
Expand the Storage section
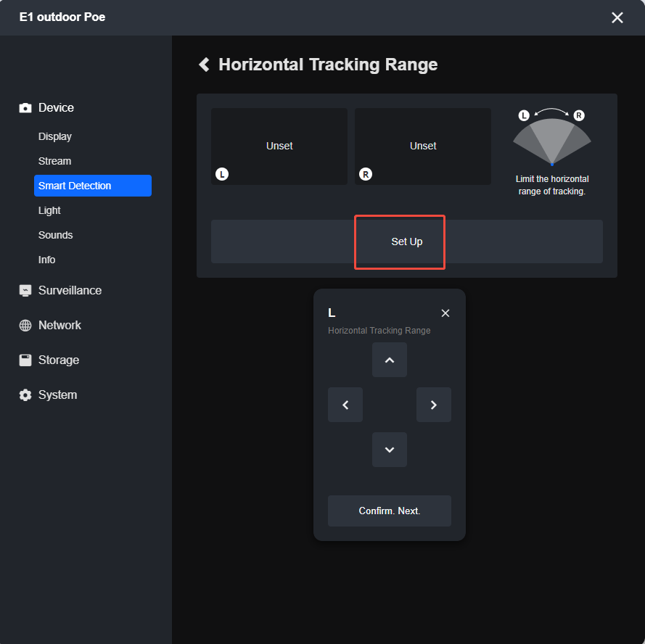(59, 360)
